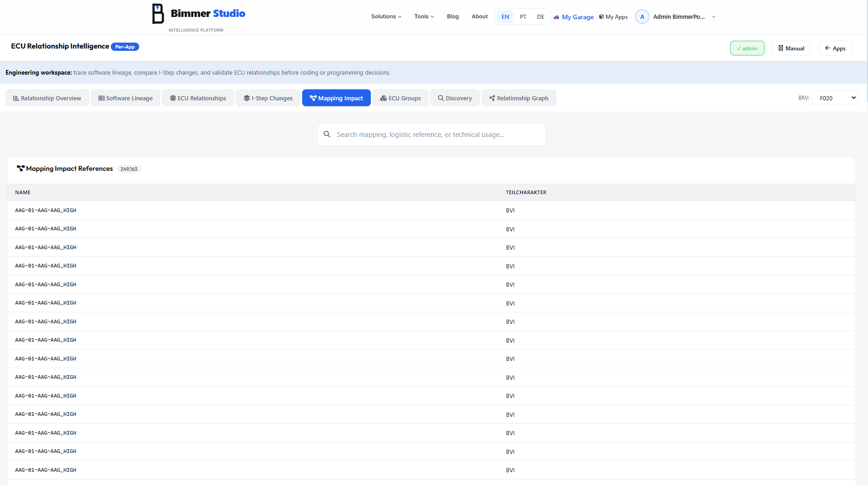Click BVI in the first table row

click(510, 211)
